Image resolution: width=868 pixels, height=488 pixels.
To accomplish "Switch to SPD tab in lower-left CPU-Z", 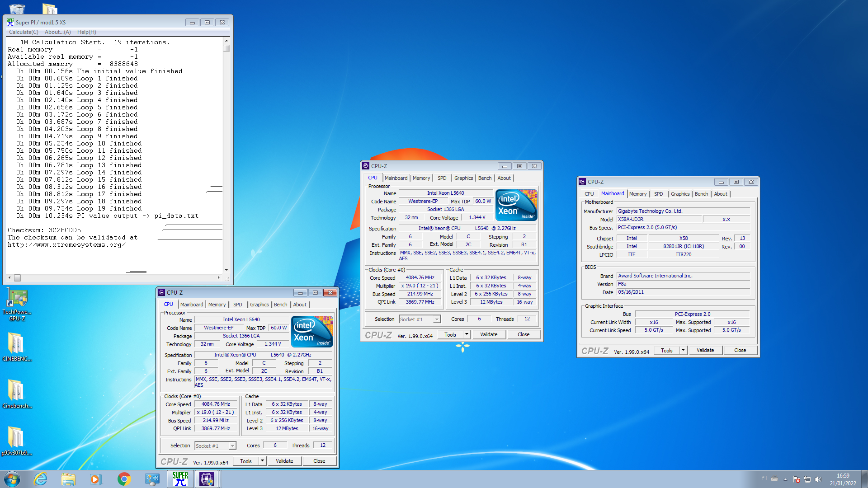I will pyautogui.click(x=238, y=305).
